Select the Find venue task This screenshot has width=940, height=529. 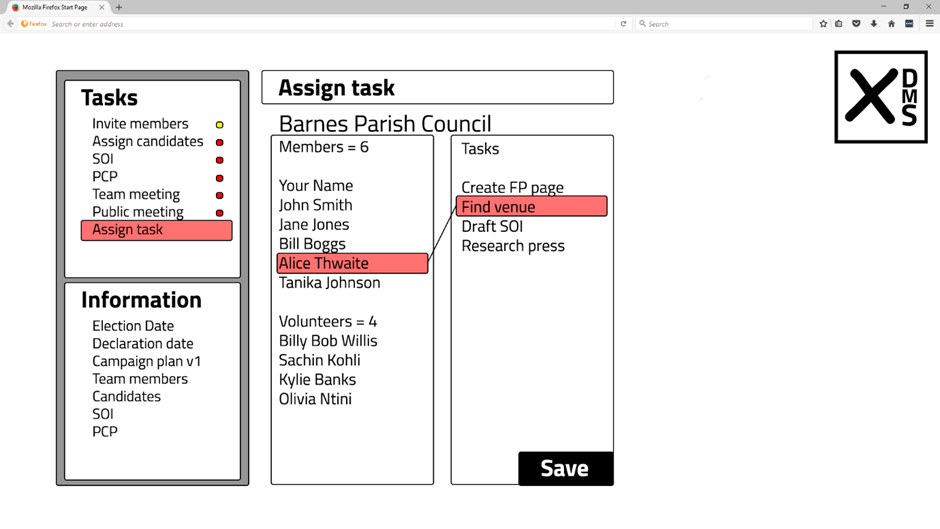(x=532, y=207)
